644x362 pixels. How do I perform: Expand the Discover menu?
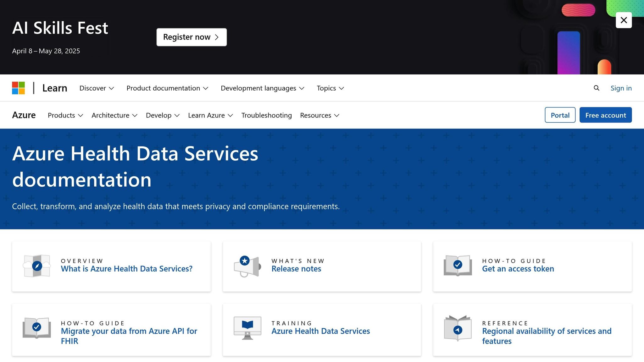click(x=97, y=88)
